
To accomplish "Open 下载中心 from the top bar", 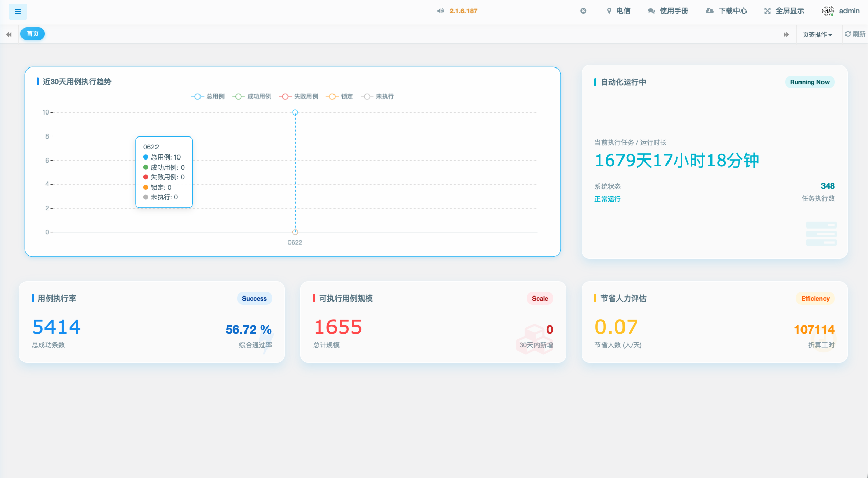I will click(726, 11).
